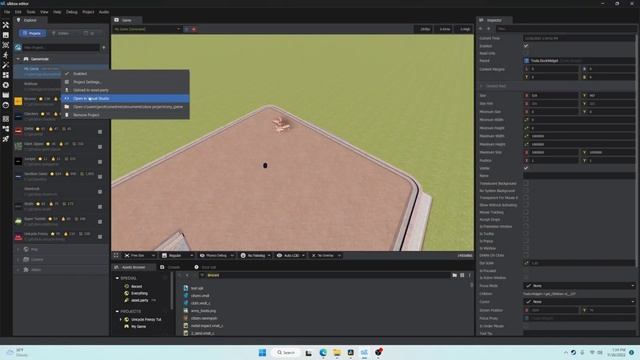The height and width of the screenshot is (360, 640).
Task: Toggle the Enabled checkbox in Inspector
Action: click(526, 46)
